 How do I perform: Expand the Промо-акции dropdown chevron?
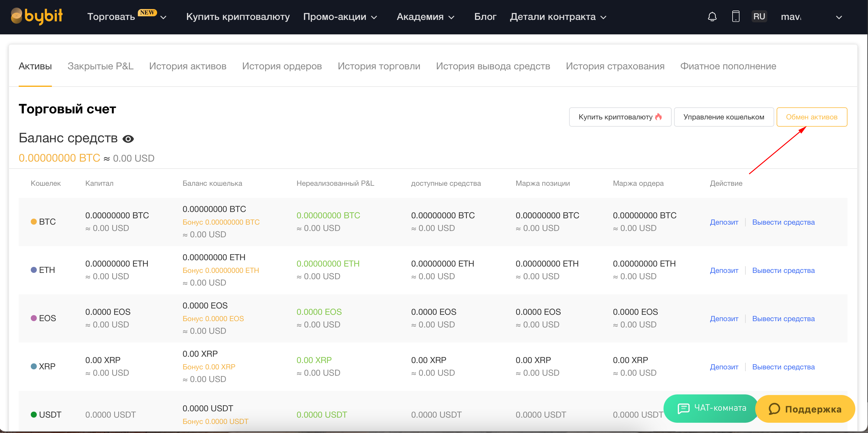tap(374, 17)
